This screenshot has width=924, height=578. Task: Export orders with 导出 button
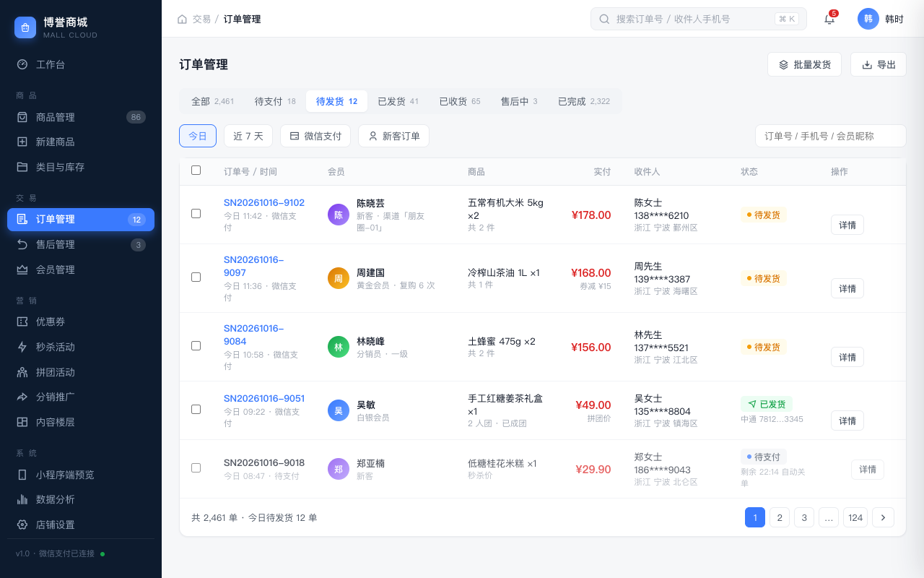879,64
